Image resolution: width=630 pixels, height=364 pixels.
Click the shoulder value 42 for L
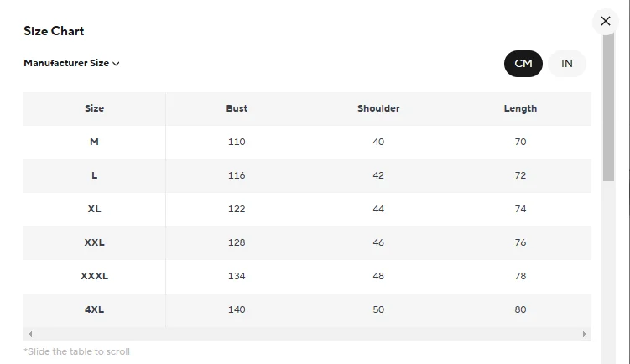point(378,175)
